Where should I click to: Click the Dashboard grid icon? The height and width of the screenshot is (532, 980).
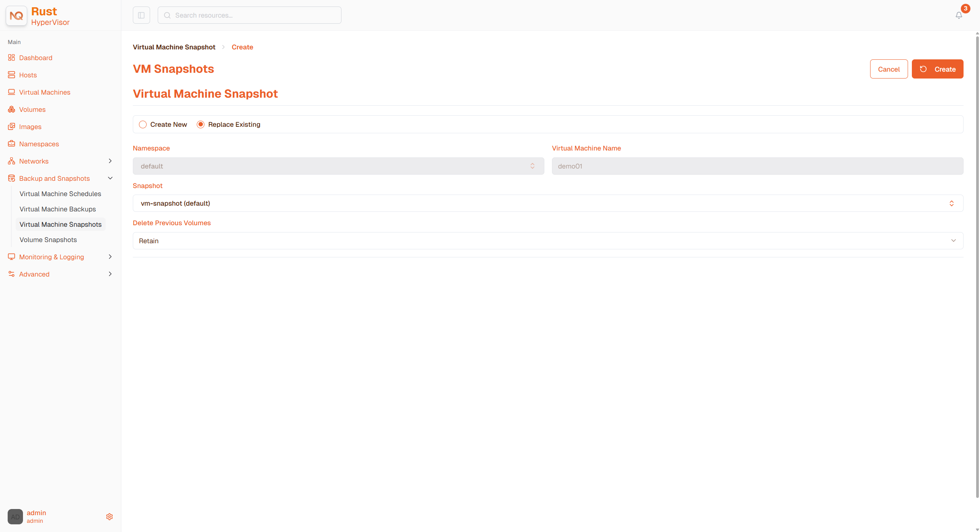(11, 57)
